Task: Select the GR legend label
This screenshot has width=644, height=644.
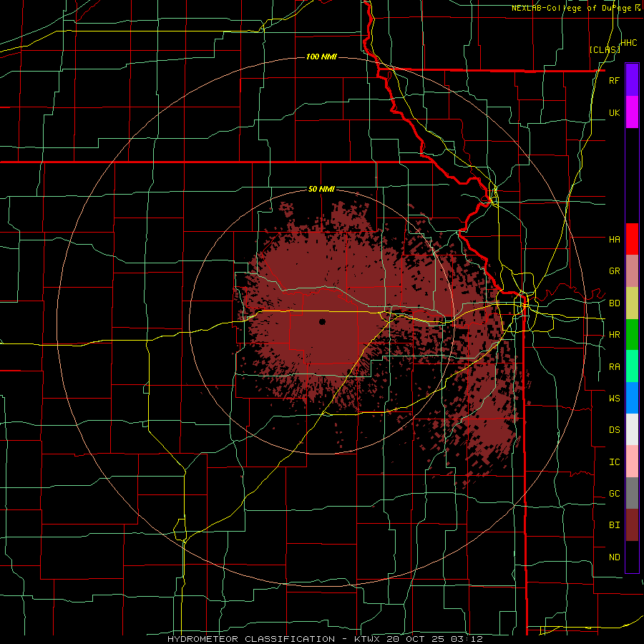Action: [614, 271]
